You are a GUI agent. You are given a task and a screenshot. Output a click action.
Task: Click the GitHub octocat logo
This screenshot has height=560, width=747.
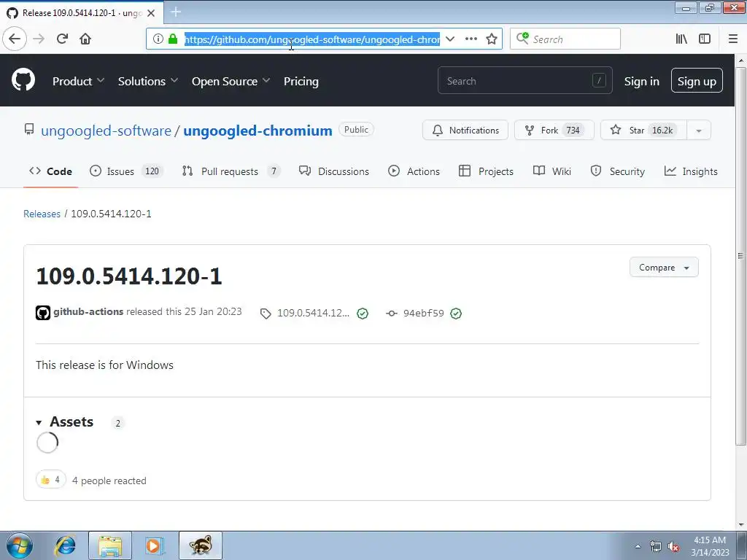pyautogui.click(x=23, y=79)
